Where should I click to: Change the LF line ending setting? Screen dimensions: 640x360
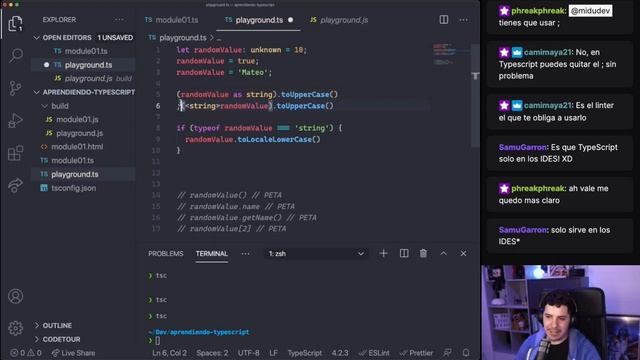(x=273, y=353)
